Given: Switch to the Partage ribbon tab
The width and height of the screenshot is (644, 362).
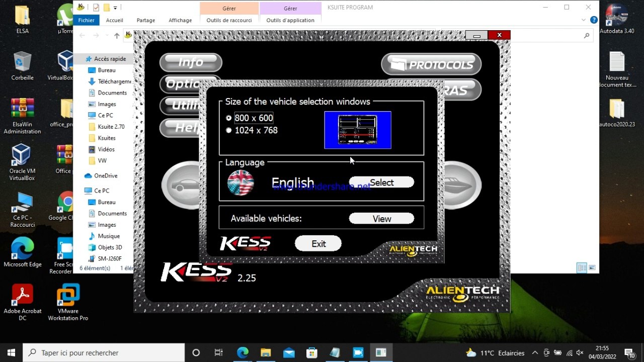Looking at the screenshot, I should click(x=146, y=20).
